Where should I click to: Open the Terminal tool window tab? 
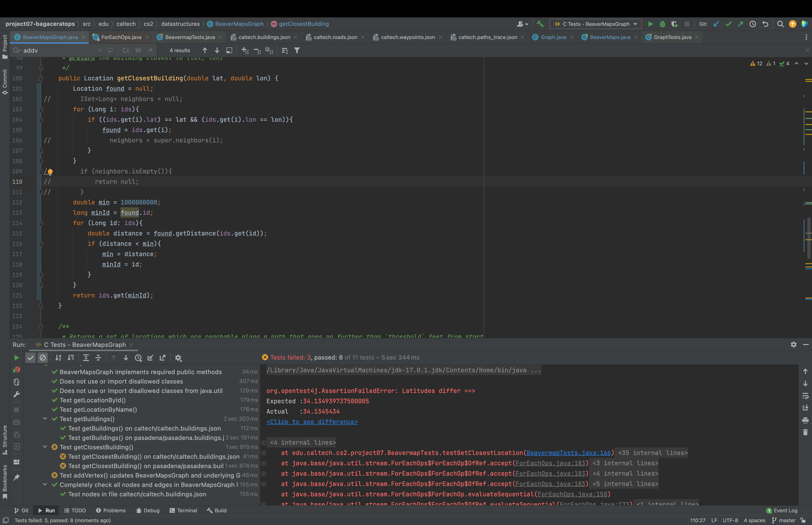(x=183, y=510)
